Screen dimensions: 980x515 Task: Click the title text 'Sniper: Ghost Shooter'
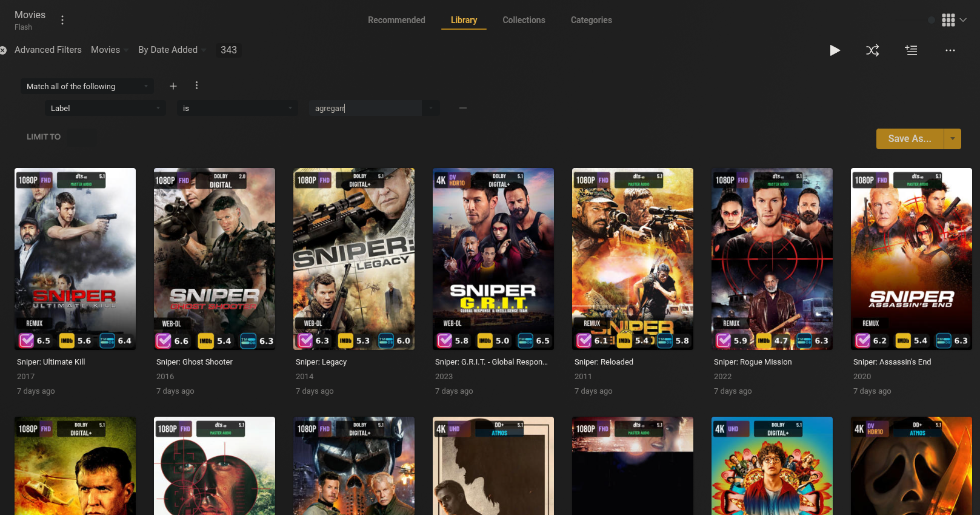[x=195, y=362]
